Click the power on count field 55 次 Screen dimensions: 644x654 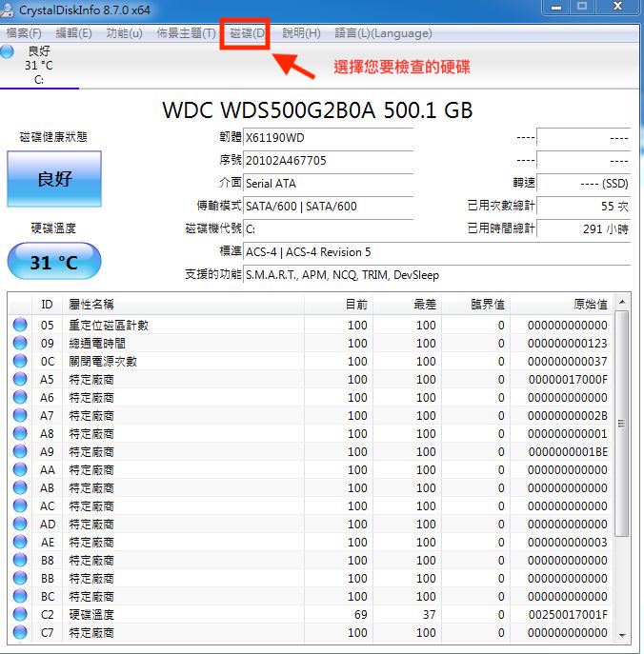click(x=583, y=206)
